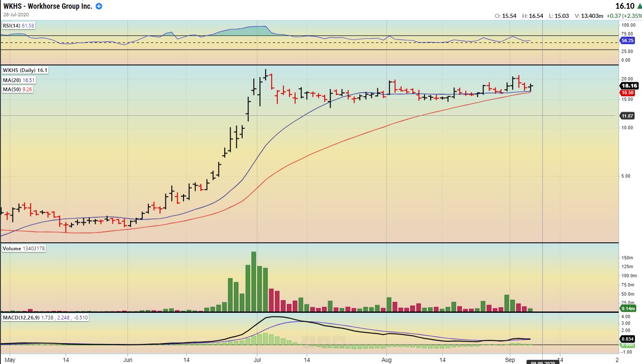Screen dimensions: 642x364
Task: Click the faint scroll-right arrow in the MACD panel
Action: [325, 342]
